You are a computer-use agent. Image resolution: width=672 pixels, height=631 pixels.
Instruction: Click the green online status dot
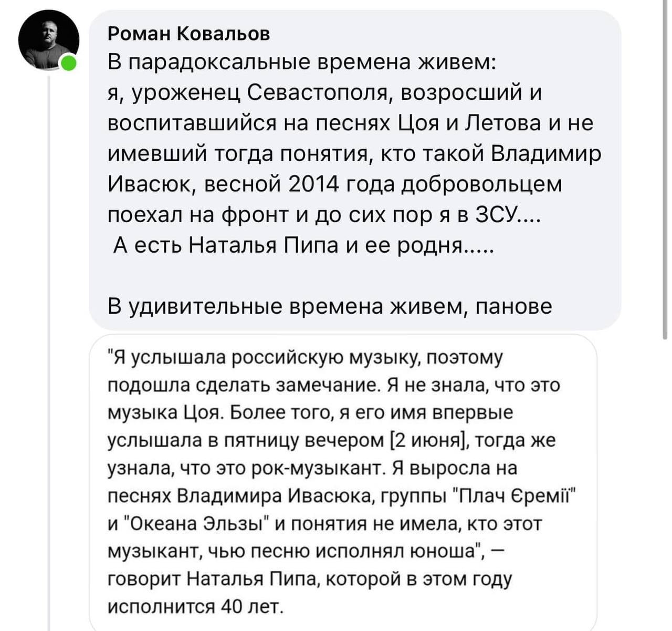68,64
